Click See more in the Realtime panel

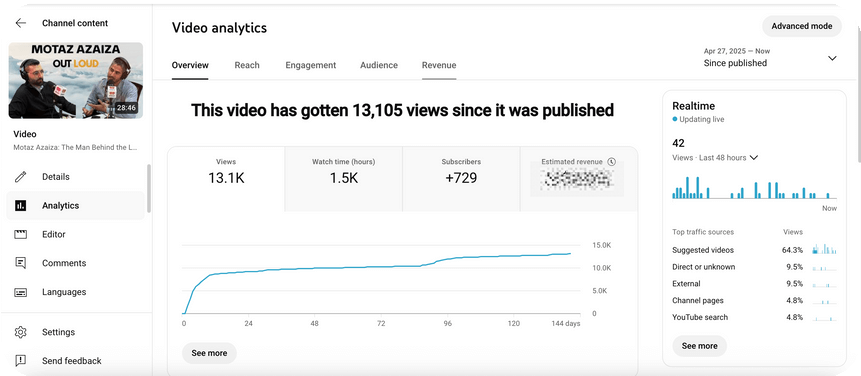coord(700,346)
